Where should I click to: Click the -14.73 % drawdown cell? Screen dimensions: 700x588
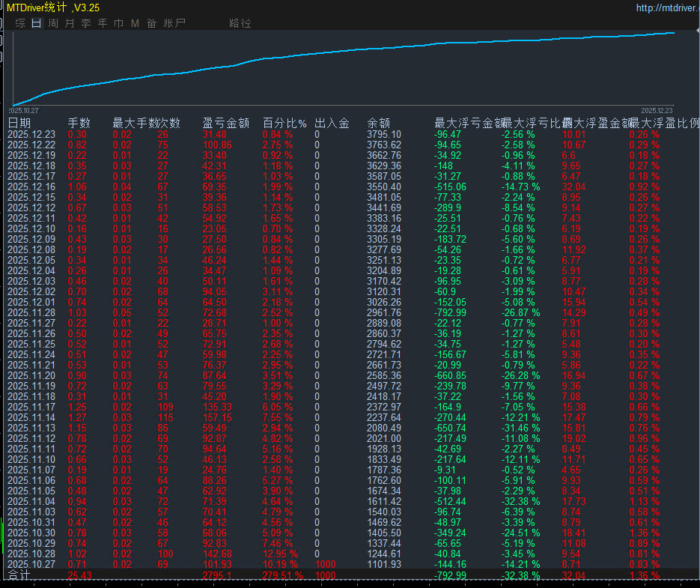point(520,187)
